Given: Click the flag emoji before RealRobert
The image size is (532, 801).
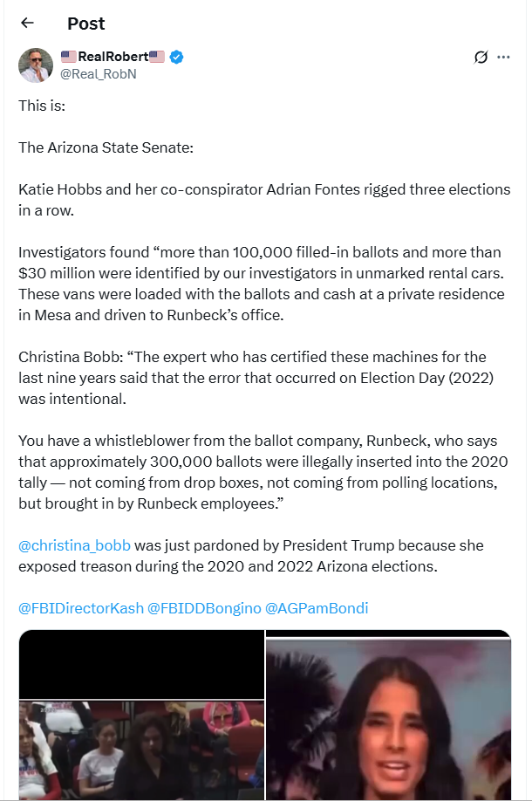Looking at the screenshot, I should [69, 58].
